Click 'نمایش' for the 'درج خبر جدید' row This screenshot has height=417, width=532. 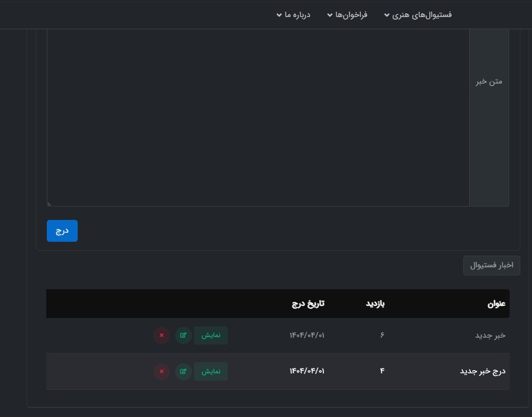(x=211, y=371)
